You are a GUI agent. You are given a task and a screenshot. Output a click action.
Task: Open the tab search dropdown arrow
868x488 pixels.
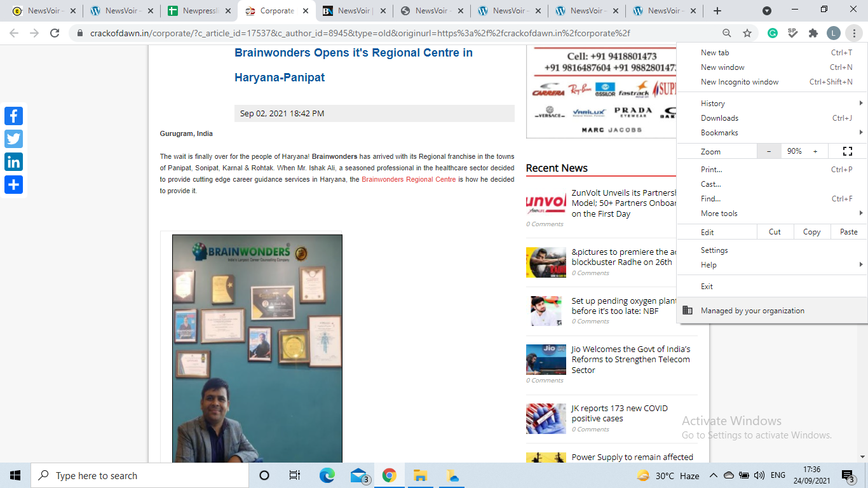tap(767, 11)
